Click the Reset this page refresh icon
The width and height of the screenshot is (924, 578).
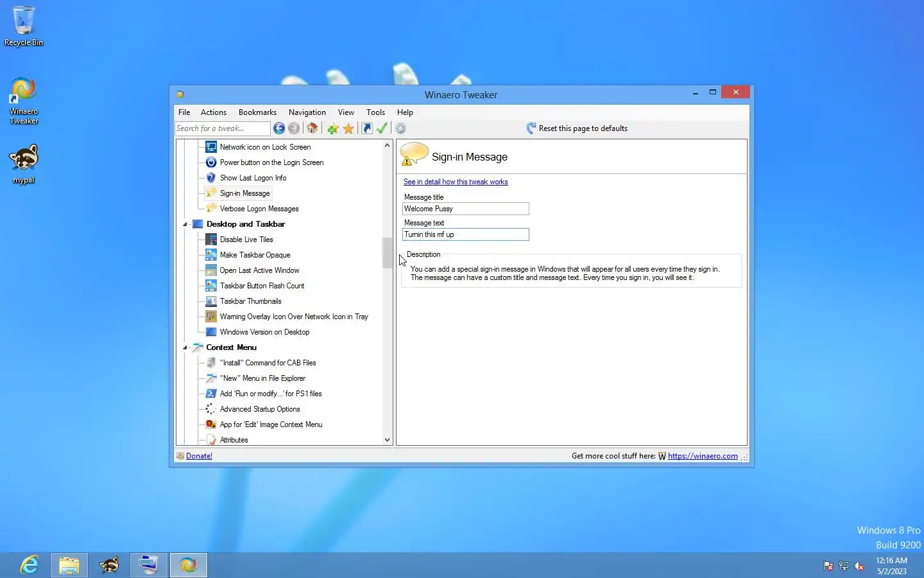(531, 128)
